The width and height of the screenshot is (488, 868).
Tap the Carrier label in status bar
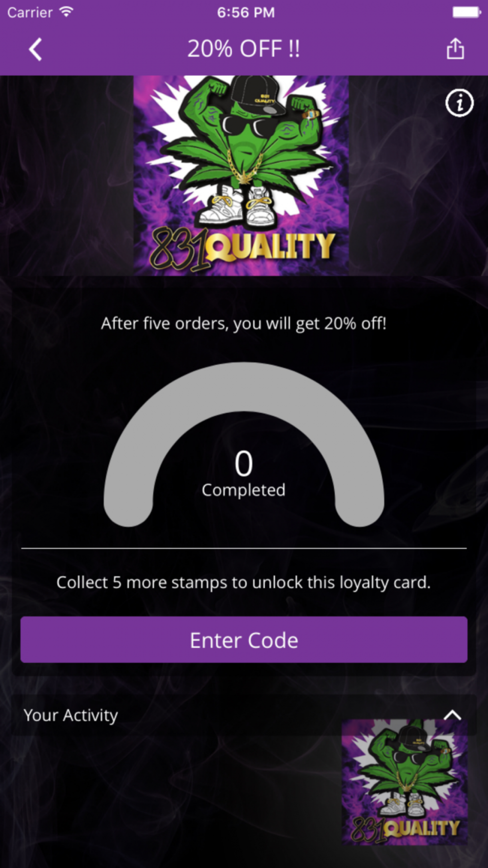coord(30,12)
